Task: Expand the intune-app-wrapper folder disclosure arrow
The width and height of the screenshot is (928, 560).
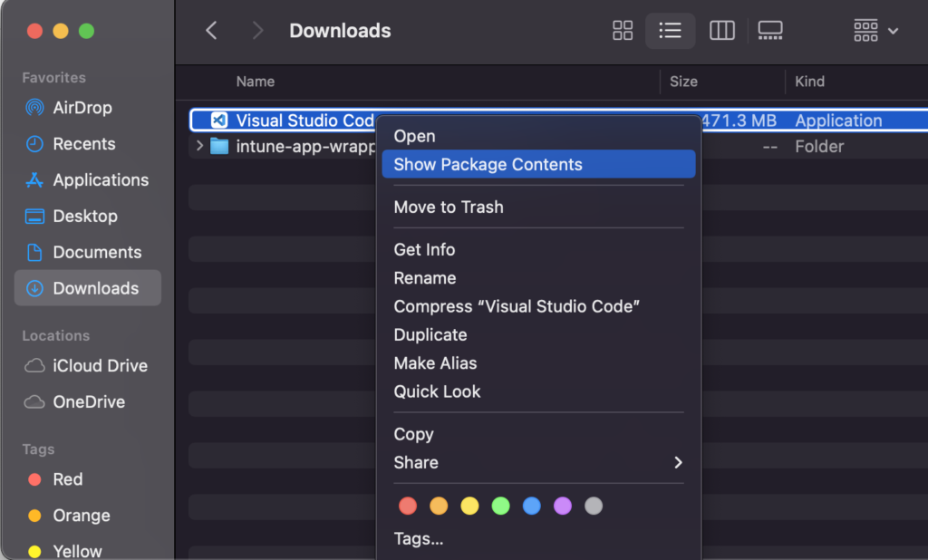Action: [x=199, y=146]
